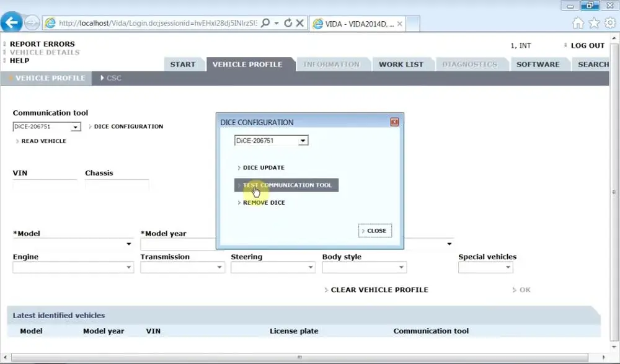Viewport: 620px width, 364px height.
Task: Open REPORT ERRORS link
Action: (x=42, y=44)
